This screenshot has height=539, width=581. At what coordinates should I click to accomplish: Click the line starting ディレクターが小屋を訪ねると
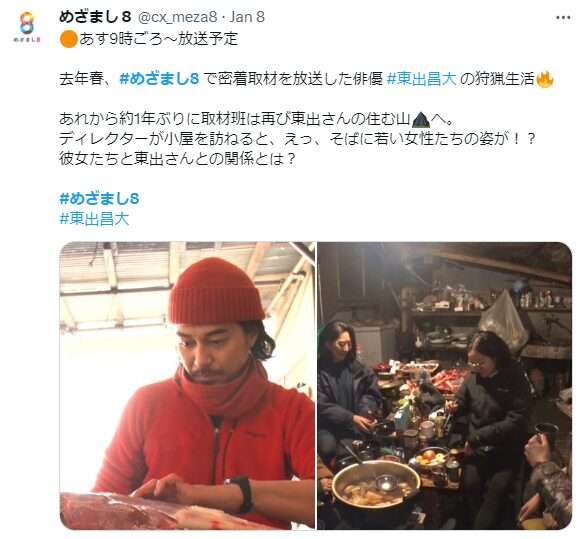point(298,139)
